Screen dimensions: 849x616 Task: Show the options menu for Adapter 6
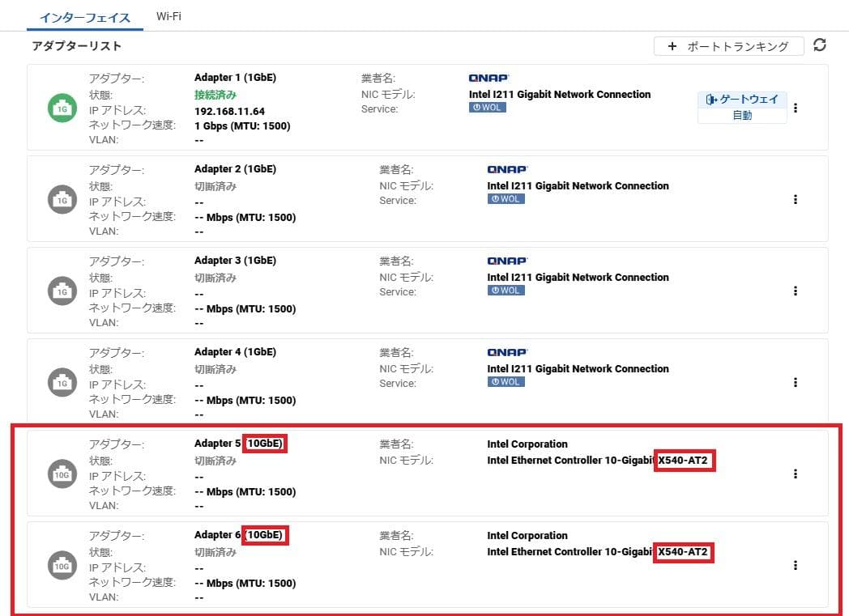point(796,565)
